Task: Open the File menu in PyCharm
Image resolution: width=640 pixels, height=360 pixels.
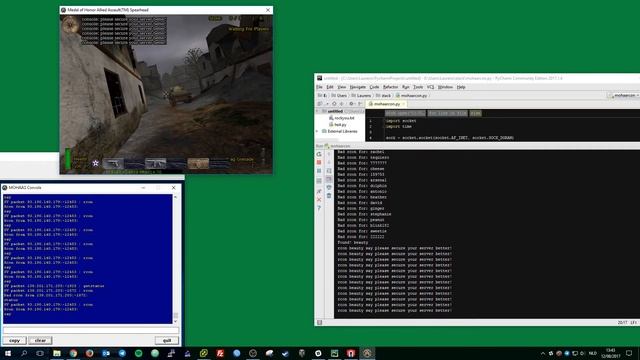Action: click(x=319, y=87)
